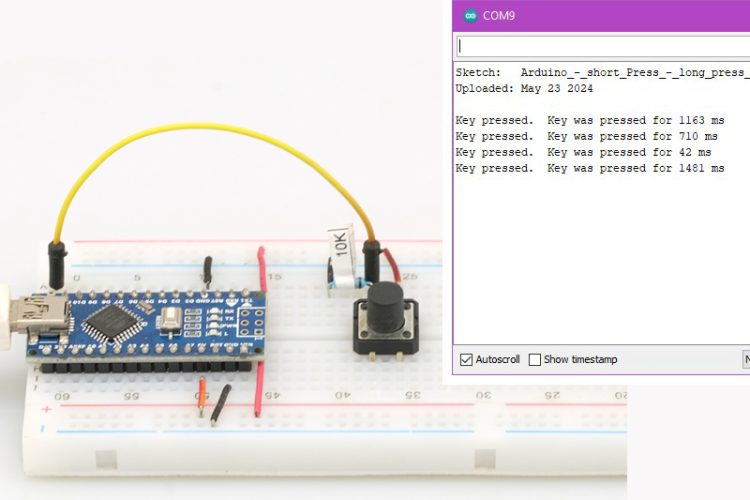Disable the Autoscroll checkbox
The width and height of the screenshot is (750, 500).
click(466, 359)
